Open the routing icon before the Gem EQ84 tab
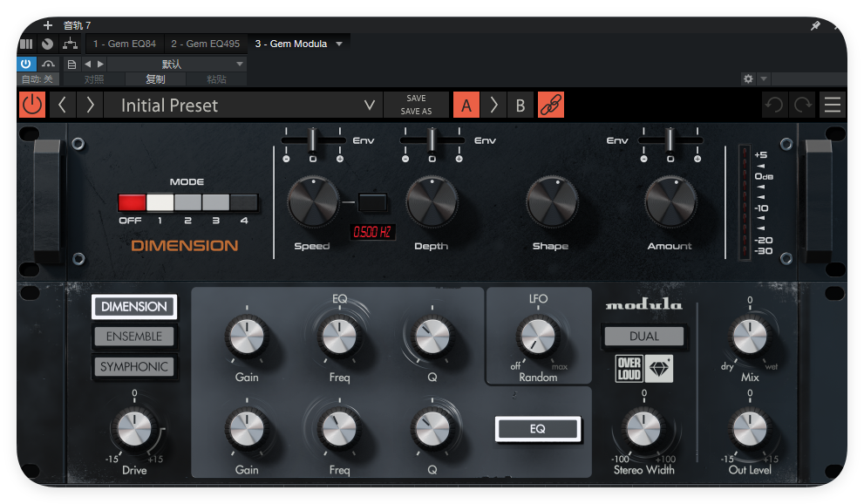 click(x=70, y=44)
